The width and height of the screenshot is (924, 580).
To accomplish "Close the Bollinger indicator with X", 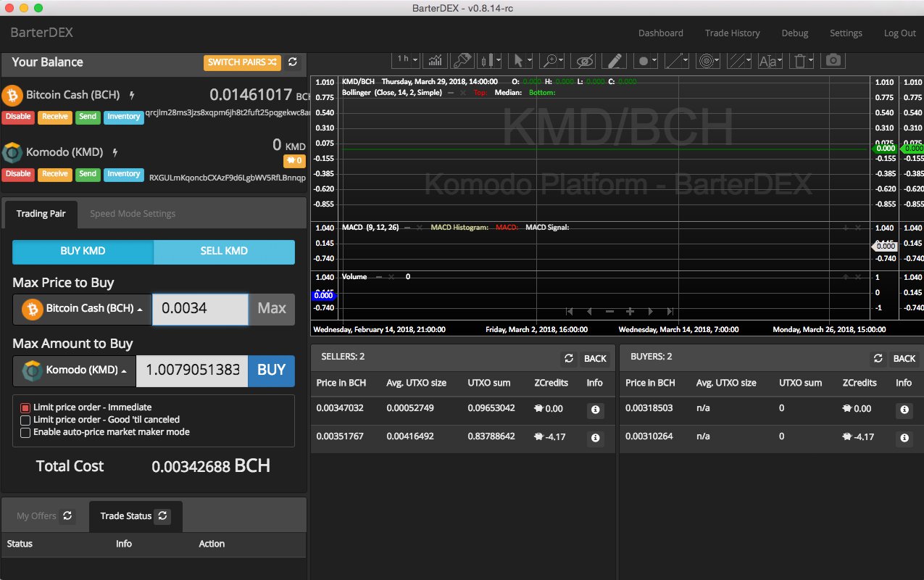I will [x=463, y=93].
